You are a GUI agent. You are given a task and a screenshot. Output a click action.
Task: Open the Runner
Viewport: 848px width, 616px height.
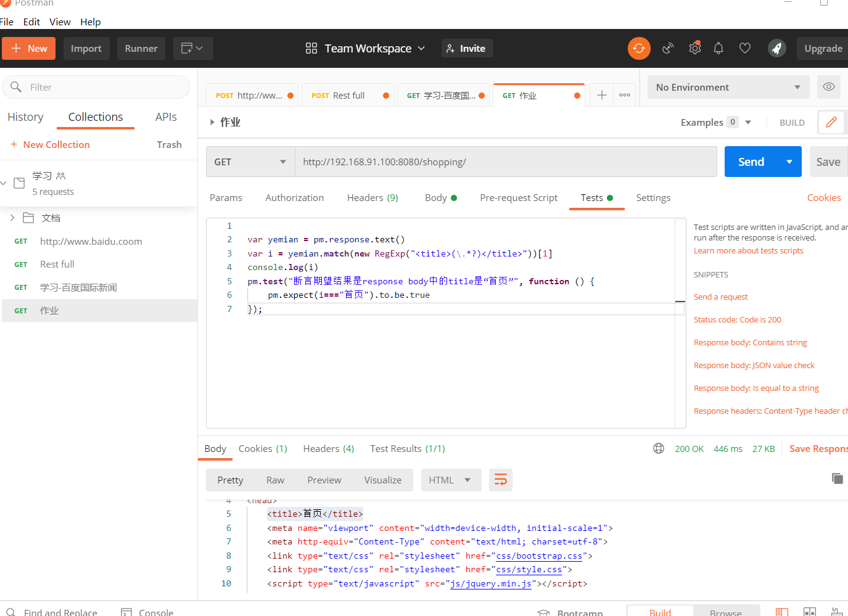(141, 48)
